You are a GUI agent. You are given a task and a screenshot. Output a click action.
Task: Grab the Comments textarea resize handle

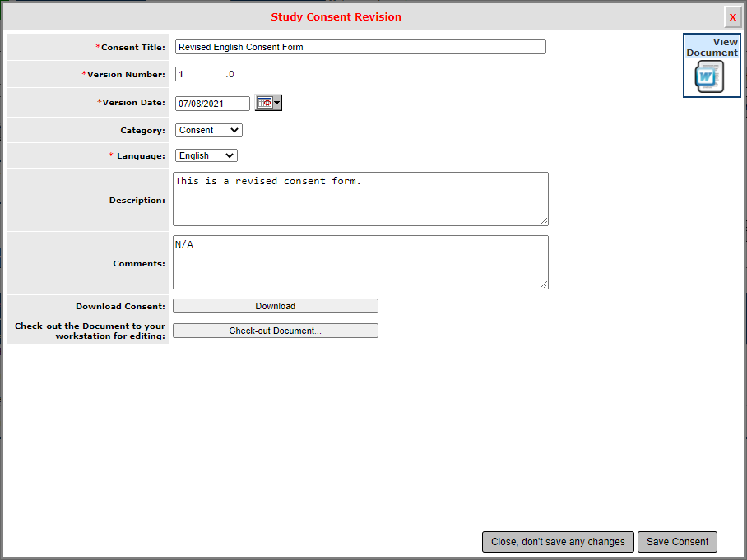tap(544, 285)
